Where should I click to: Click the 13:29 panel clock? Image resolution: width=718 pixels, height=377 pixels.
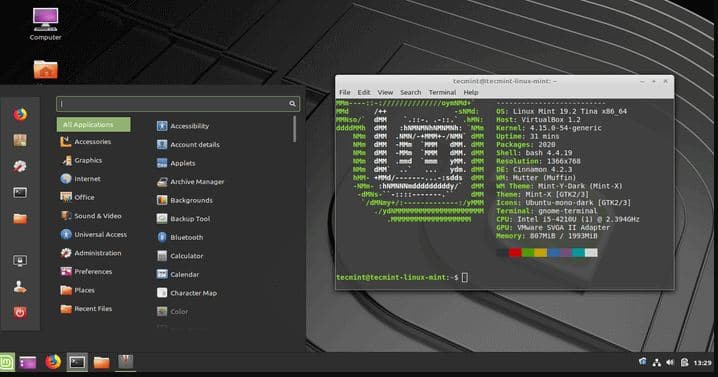point(702,363)
